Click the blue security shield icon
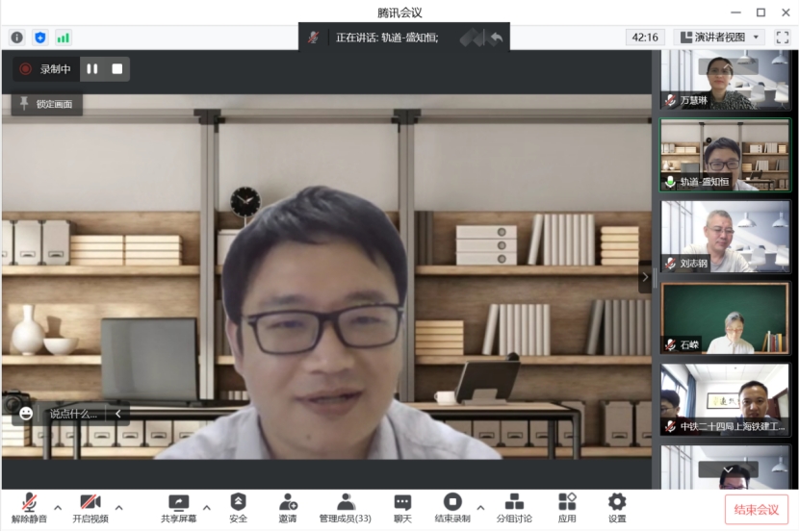This screenshot has height=532, width=799. coord(39,38)
